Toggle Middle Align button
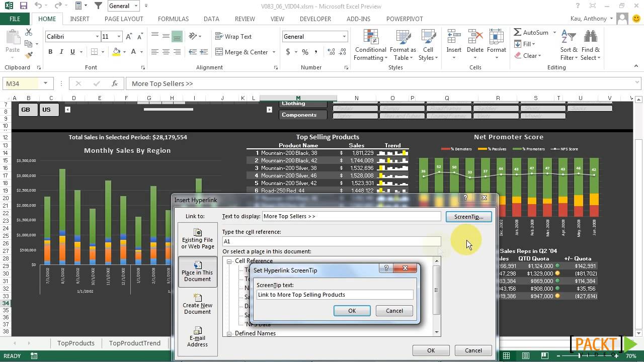This screenshot has height=362, width=644. [x=166, y=37]
